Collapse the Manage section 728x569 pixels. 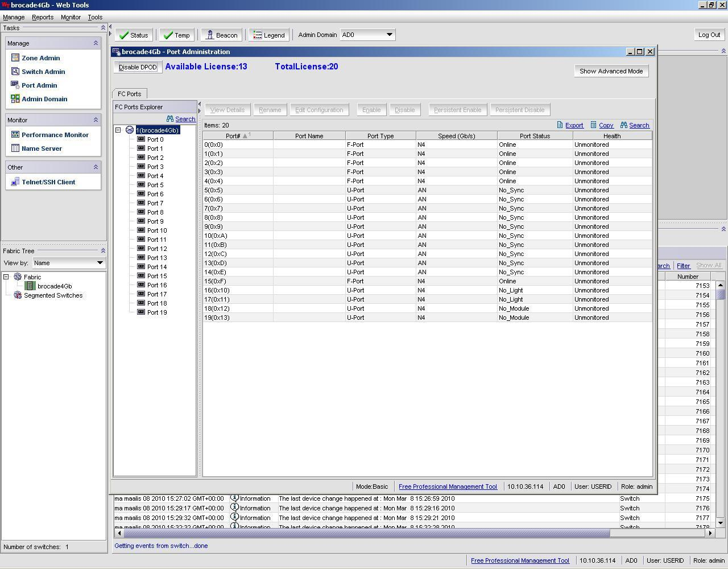96,43
